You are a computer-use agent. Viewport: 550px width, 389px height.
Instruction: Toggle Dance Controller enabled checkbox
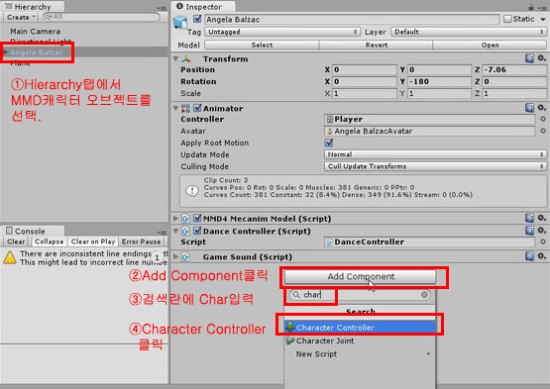(x=197, y=231)
